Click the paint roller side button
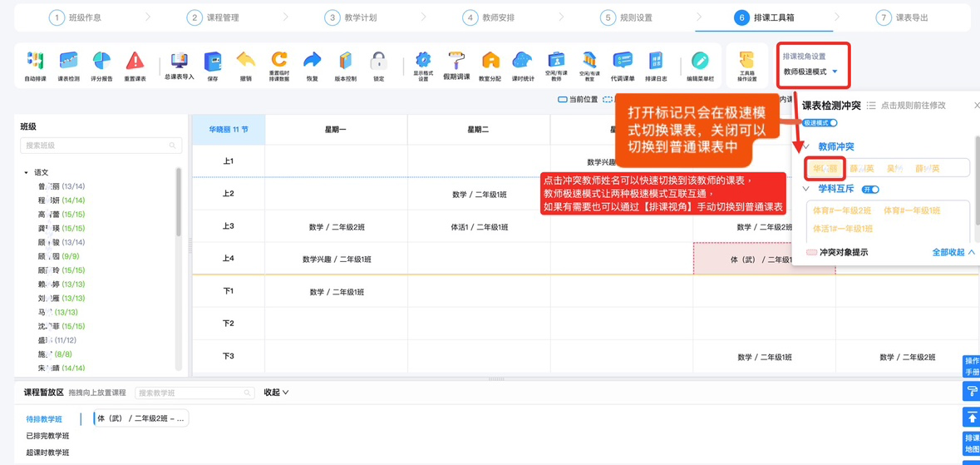980x465 pixels. point(971,393)
